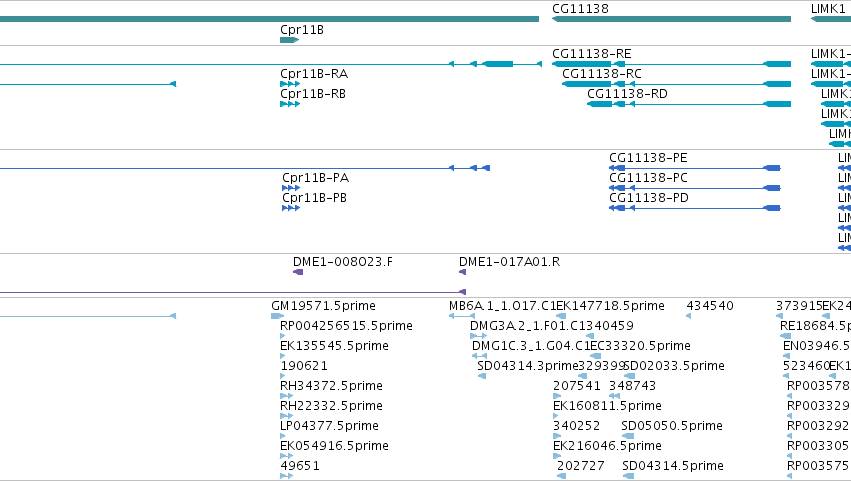The height and width of the screenshot is (481, 851).
Task: Open EST EK147718.5prime
Action: (610, 306)
